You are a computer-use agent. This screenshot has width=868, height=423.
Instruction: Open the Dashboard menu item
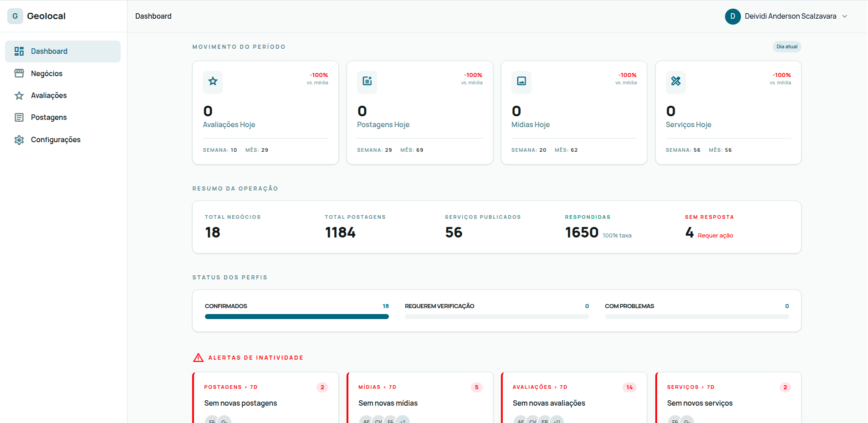click(63, 52)
